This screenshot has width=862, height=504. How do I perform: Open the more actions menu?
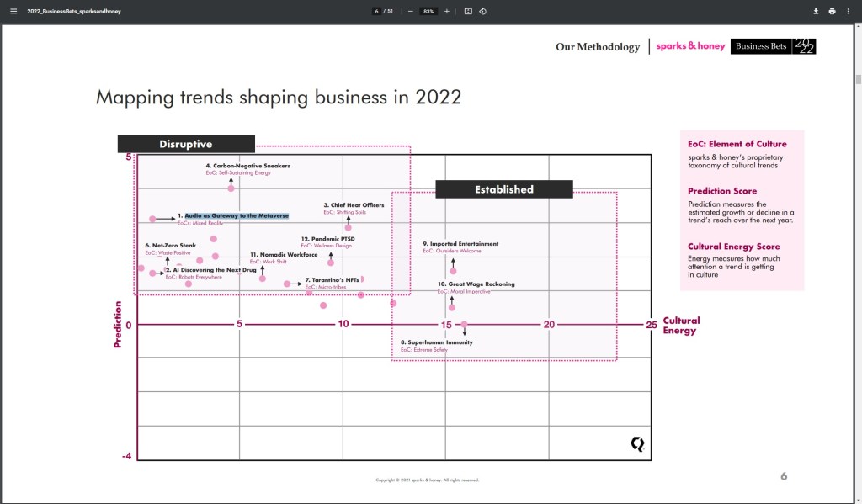(849, 11)
